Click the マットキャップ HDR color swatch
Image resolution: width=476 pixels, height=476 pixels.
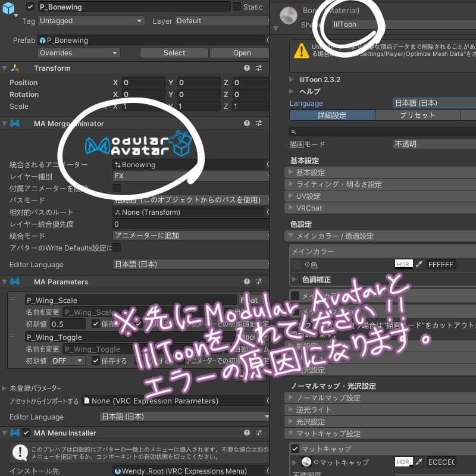(x=404, y=462)
